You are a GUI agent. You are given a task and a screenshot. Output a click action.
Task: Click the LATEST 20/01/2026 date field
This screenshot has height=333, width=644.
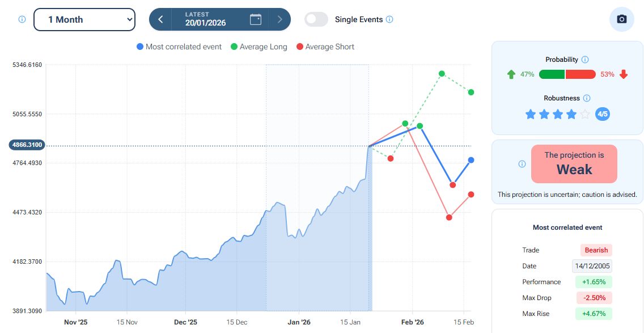tap(205, 19)
